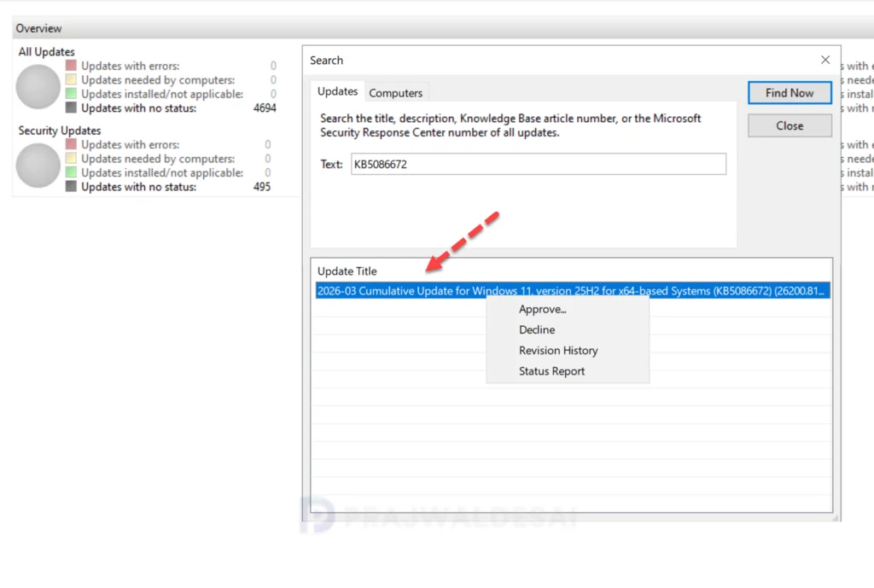
Task: Switch to the Updates tab
Action: [x=337, y=91]
